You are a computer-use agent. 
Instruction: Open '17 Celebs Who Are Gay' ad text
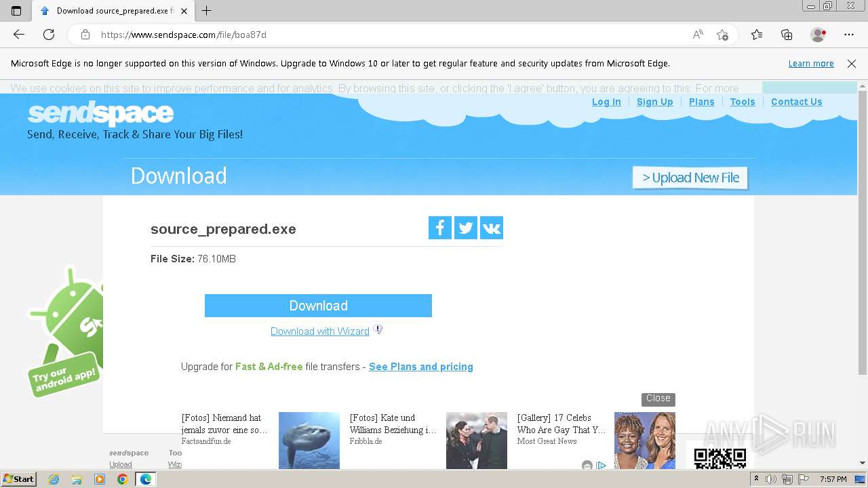(x=561, y=424)
